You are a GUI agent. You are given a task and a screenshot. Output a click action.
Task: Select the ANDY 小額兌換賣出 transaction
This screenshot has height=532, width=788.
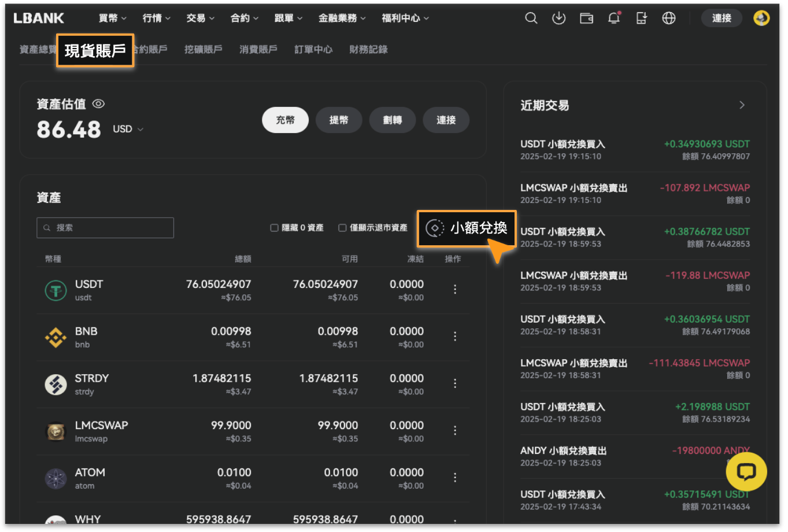coord(635,457)
